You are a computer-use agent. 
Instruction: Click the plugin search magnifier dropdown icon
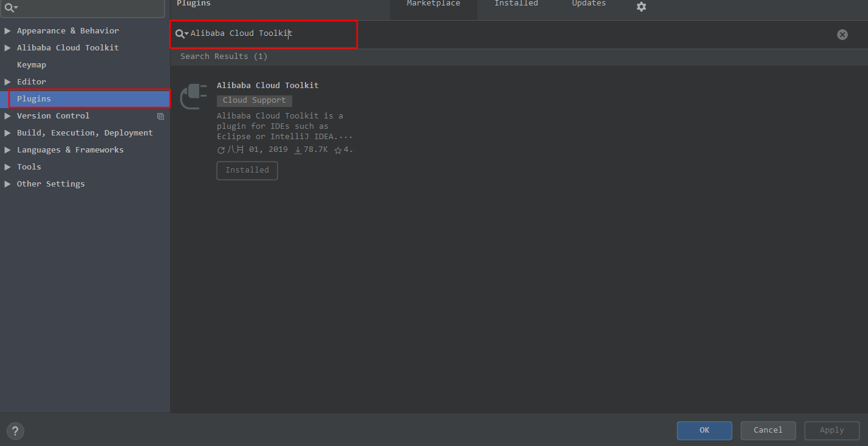(182, 34)
